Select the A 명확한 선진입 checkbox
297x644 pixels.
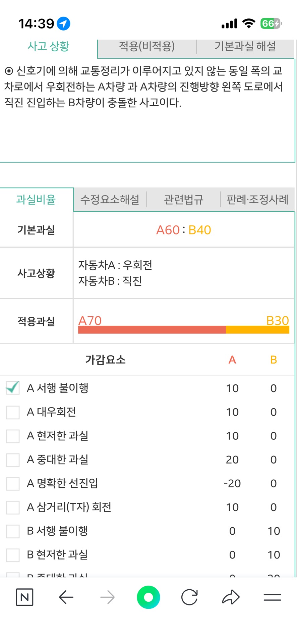point(13,484)
